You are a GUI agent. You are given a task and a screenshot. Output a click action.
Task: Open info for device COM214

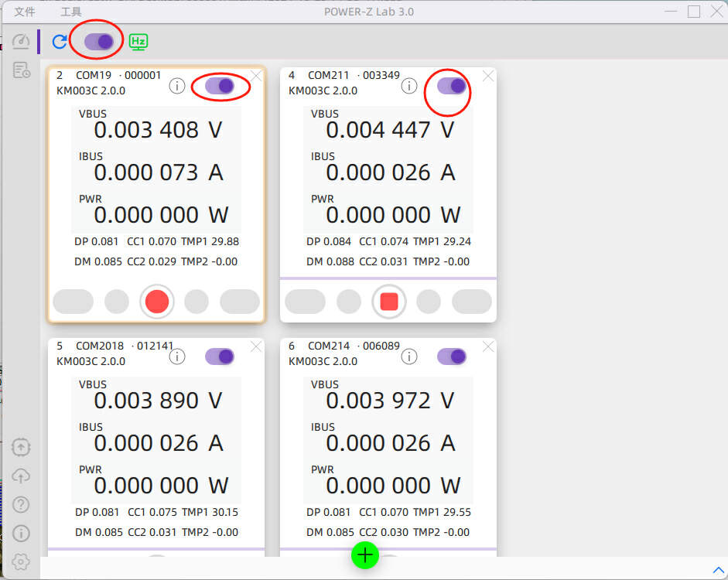[409, 357]
